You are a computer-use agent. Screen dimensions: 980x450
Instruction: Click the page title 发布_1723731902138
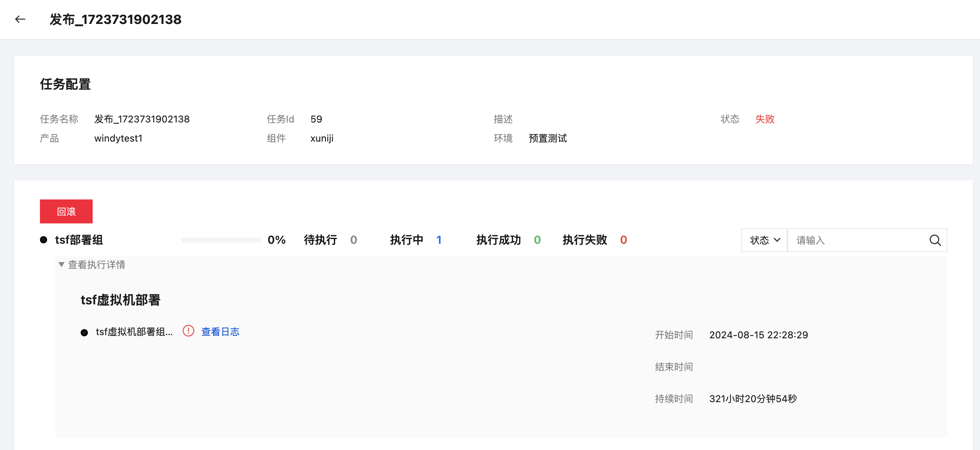[115, 19]
